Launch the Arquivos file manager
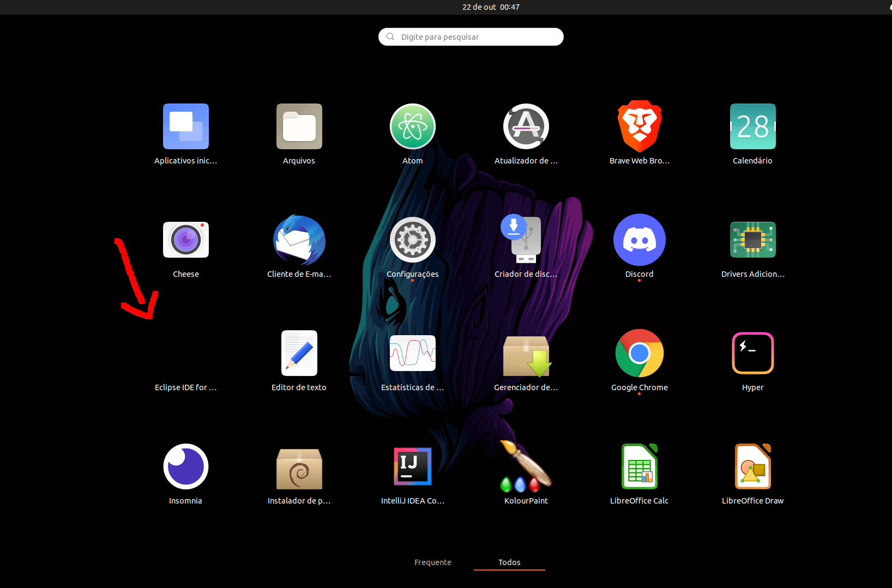The width and height of the screenshot is (892, 588). 299,126
